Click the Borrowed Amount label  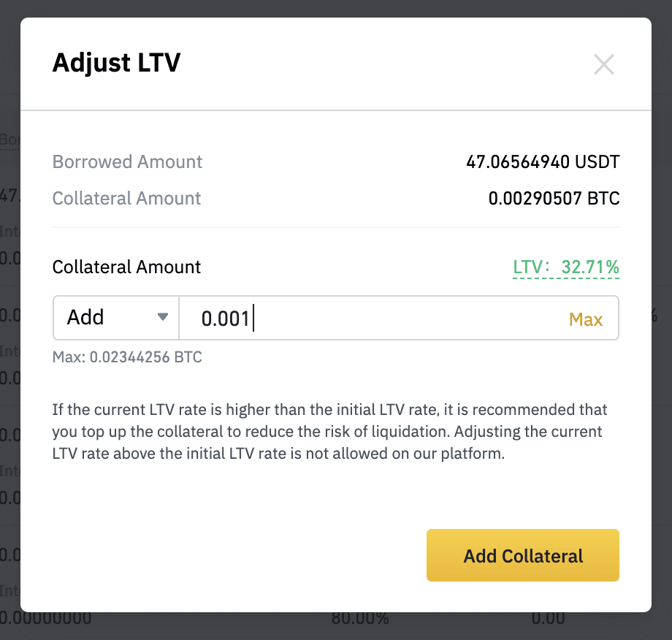(127, 161)
